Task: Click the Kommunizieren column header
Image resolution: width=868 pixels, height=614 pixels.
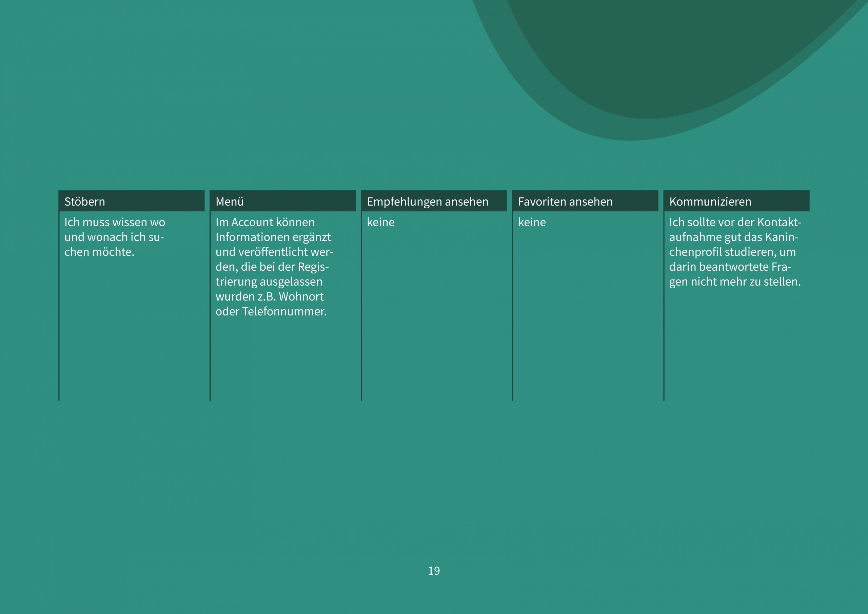Action: pos(710,202)
